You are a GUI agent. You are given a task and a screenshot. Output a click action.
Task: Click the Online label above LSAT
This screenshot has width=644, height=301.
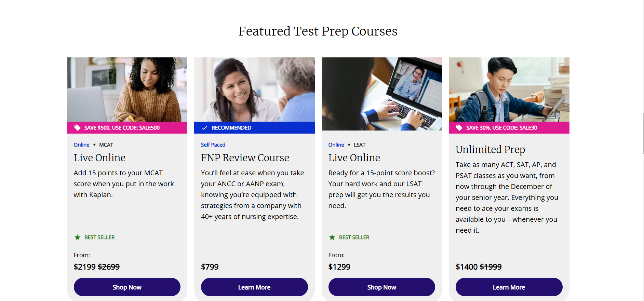(x=336, y=145)
